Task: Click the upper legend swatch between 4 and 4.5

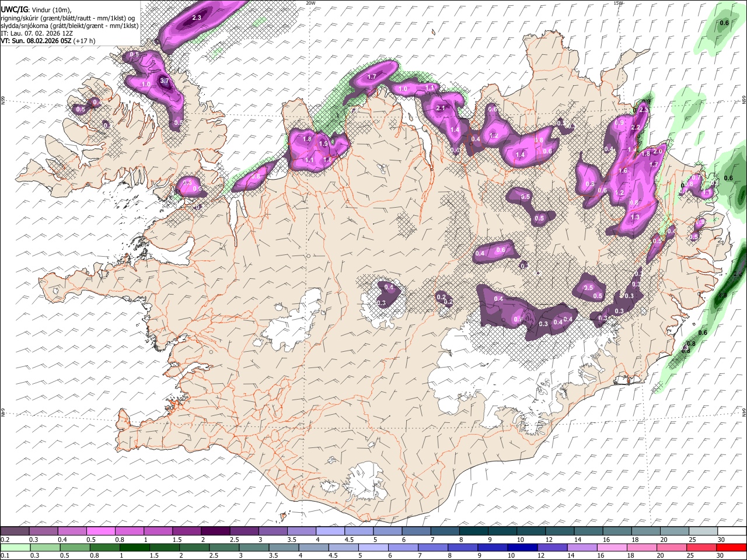Action: point(330,531)
